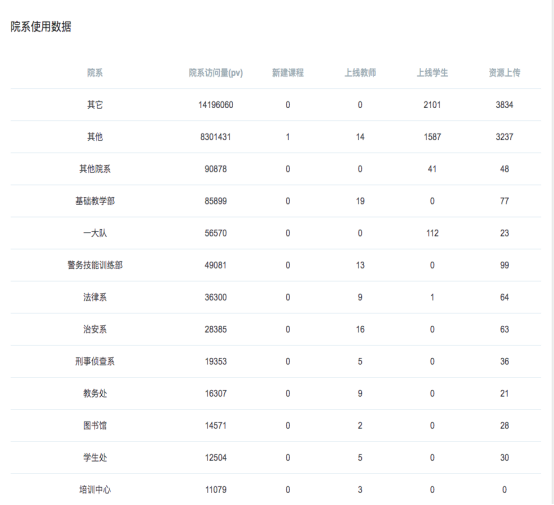Screen dimensions: 554x505
Task: Open 其他院系 department entry
Action: coord(95,169)
